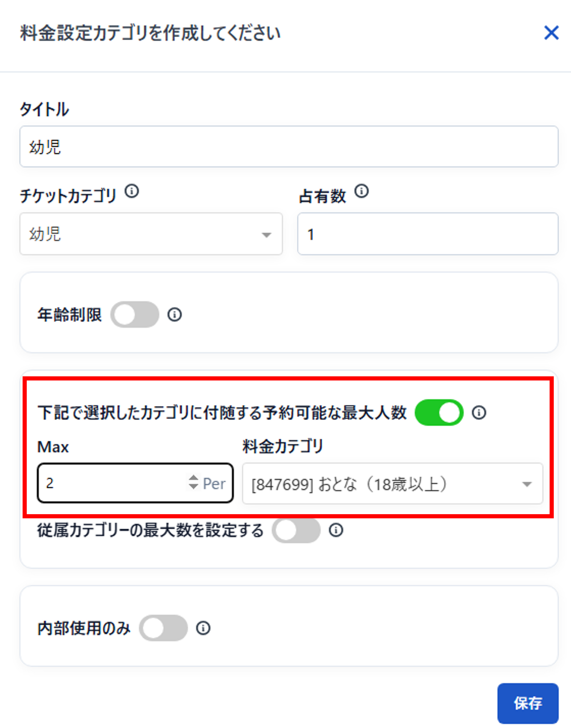571x728 pixels.
Task: Toggle 内部使用のみ switch on
Action: (x=163, y=628)
